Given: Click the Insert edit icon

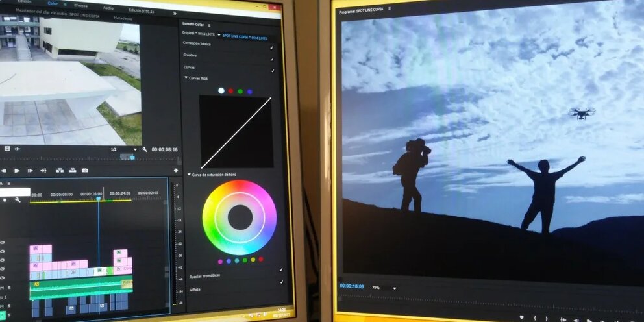Looking at the screenshot, I should pyautogui.click(x=60, y=170).
